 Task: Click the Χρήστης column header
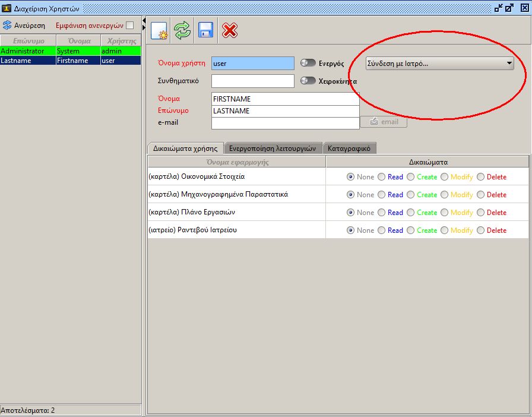(121, 41)
